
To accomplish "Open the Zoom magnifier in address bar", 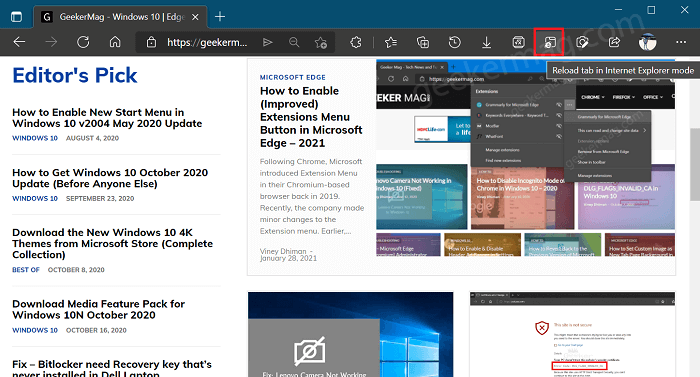I will coord(294,42).
